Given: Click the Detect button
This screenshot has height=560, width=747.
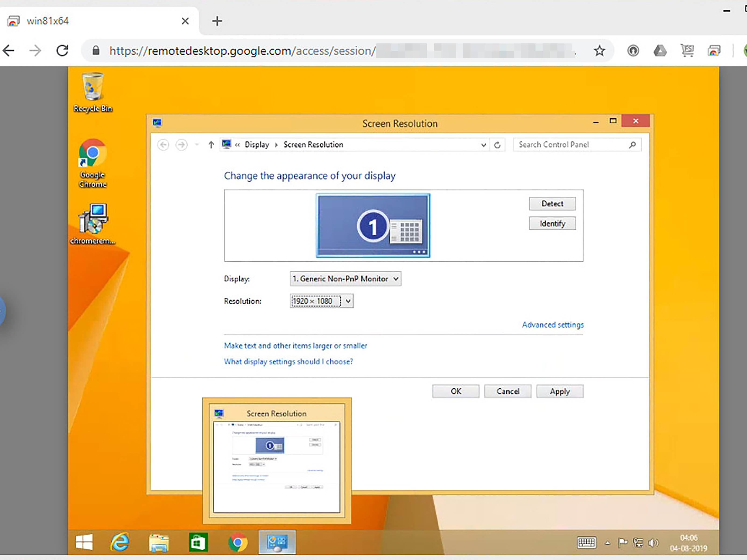Looking at the screenshot, I should 552,204.
